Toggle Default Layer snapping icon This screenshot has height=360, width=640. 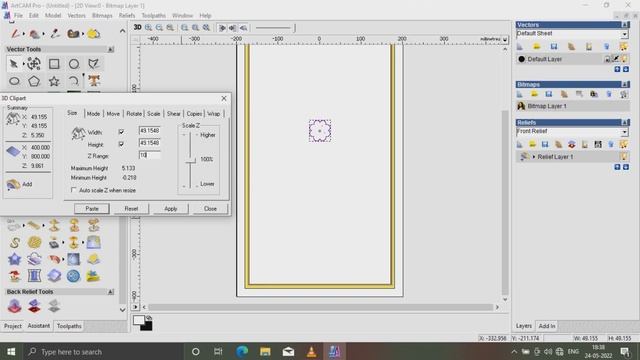pyautogui.click(x=616, y=59)
